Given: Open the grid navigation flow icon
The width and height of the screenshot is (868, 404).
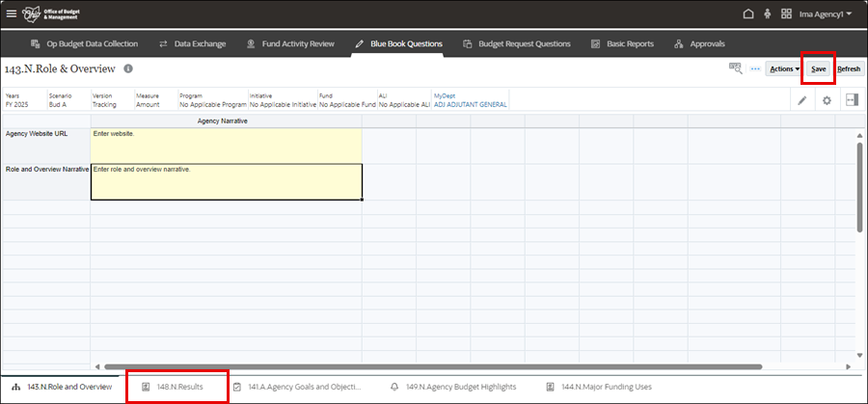Looking at the screenshot, I should tap(788, 14).
